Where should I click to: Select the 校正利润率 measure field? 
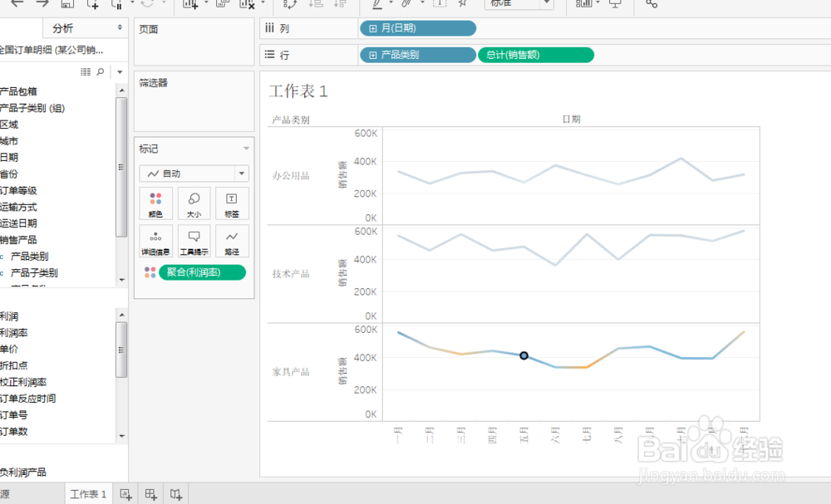[23, 382]
